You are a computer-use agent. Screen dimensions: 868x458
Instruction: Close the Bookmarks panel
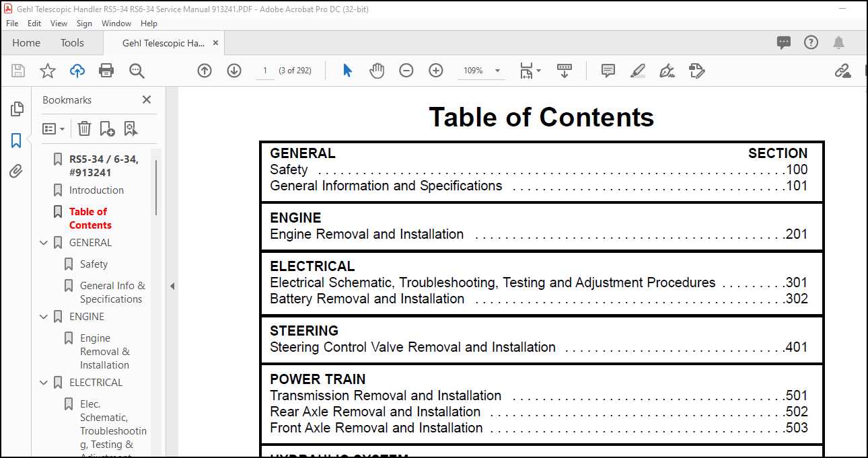[147, 100]
